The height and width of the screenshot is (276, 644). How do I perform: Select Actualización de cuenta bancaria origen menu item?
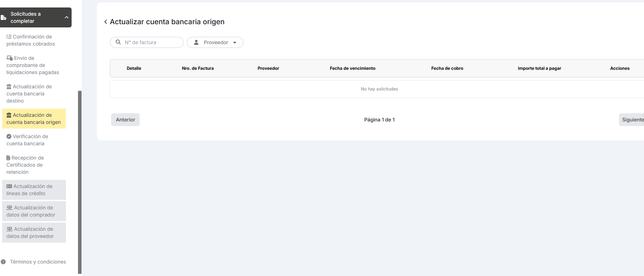[34, 119]
